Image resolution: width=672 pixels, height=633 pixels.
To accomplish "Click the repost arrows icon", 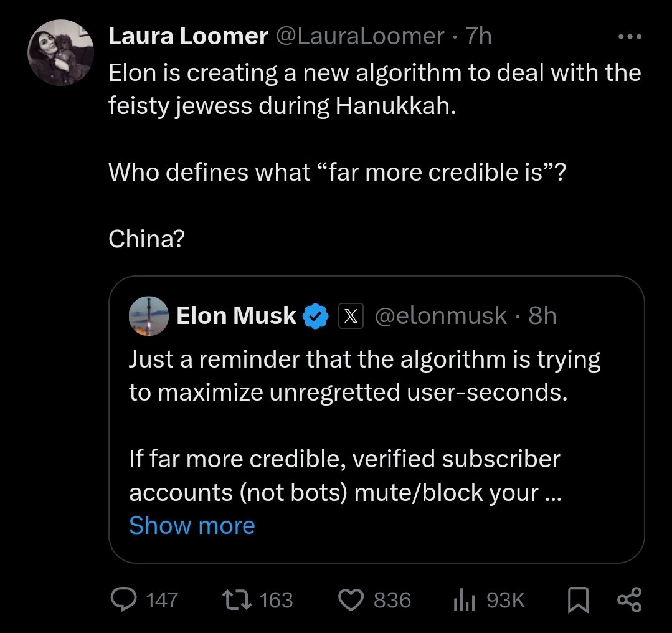I will (236, 600).
